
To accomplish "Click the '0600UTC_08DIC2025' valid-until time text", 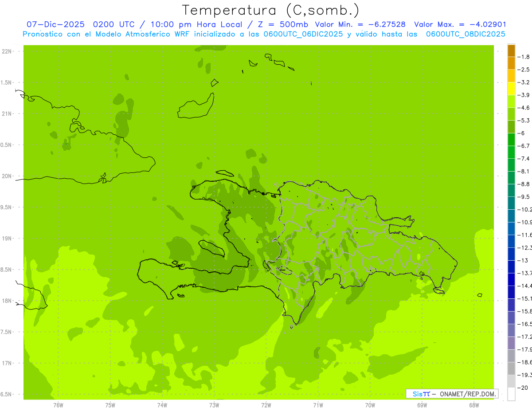I will tap(465, 34).
